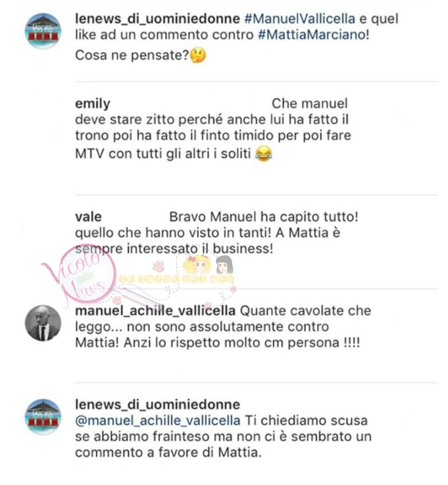Open emily's profile from her username
The width and height of the screenshot is (448, 485).
92,104
